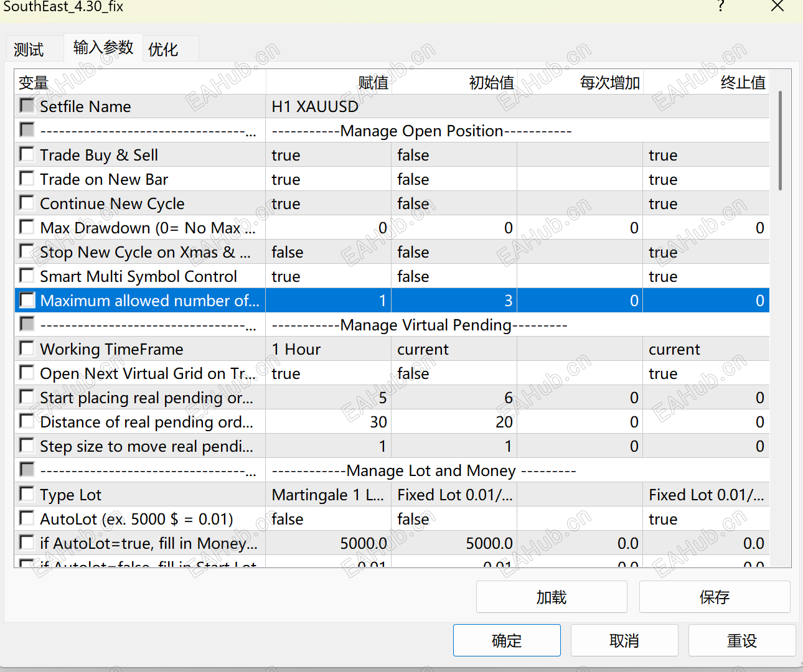
Task: Click Maximum allowed number 初始值 cell value 3
Action: click(x=454, y=301)
